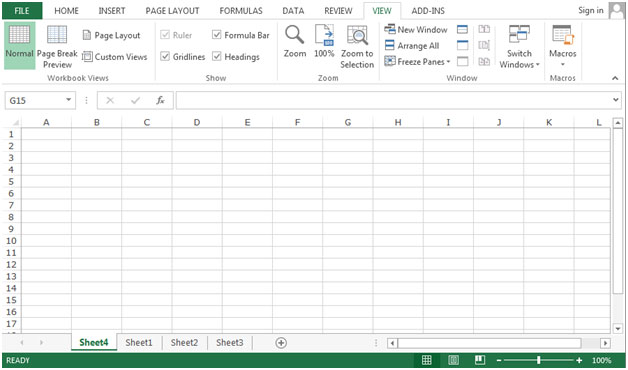Image resolution: width=628 pixels, height=370 pixels.
Task: Open the Zoom magnifier dialog
Action: click(x=295, y=41)
